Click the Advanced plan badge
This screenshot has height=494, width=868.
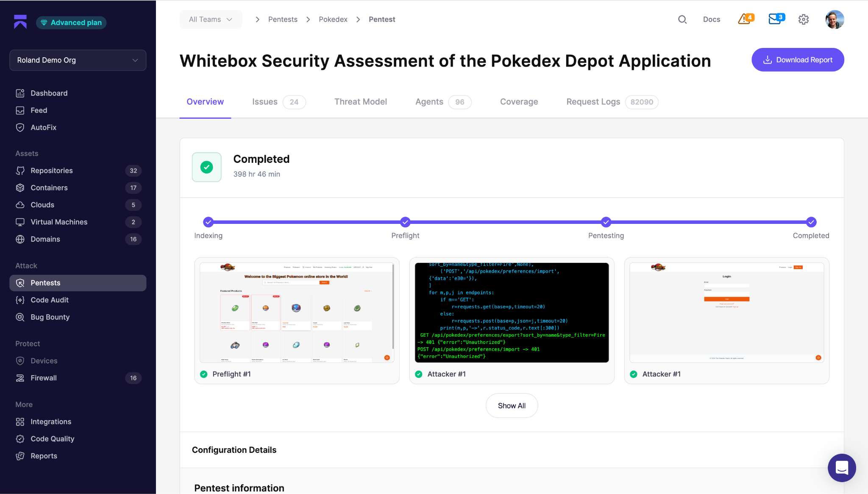(71, 22)
